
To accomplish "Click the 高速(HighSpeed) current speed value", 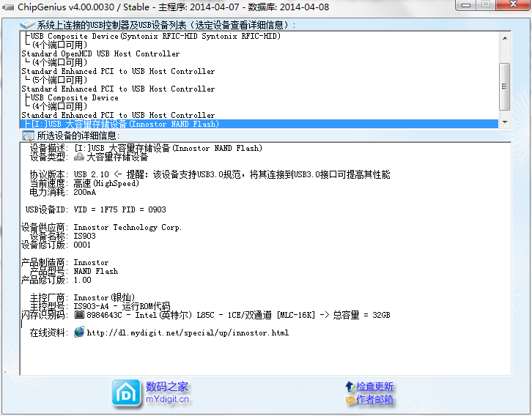I will click(106, 183).
